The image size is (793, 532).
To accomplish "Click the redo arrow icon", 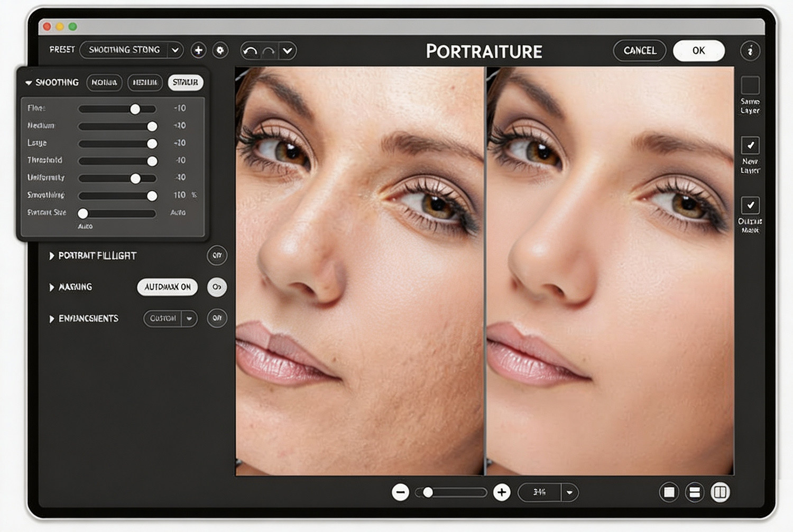I will coord(269,51).
